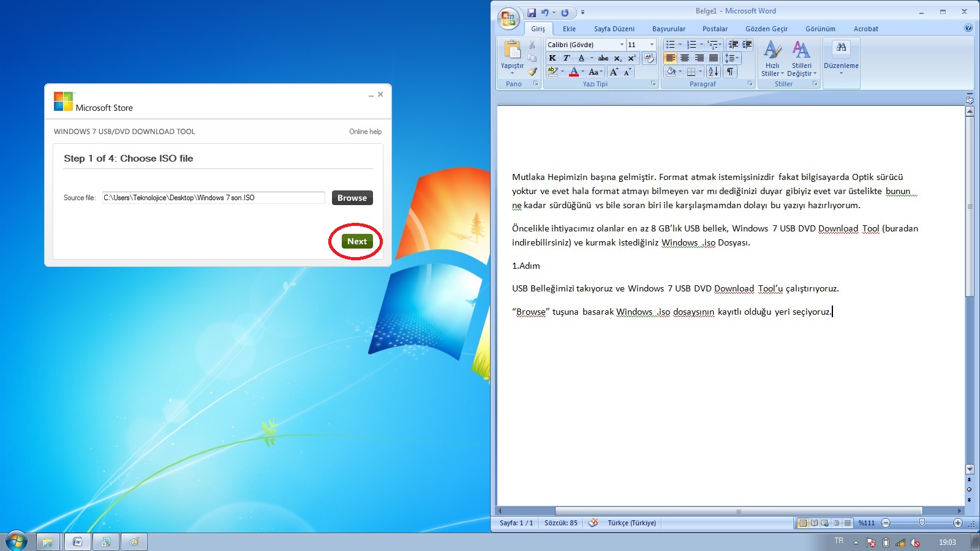Open the numbered list dropdown arrow
Viewport: 980px width, 551px height.
tap(701, 45)
